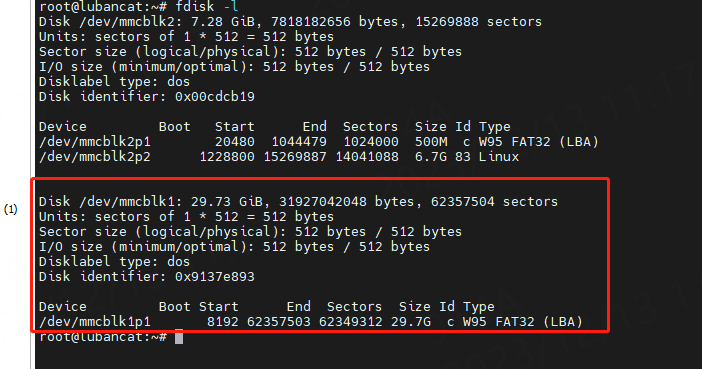Click the Linux partition type text
This screenshot has width=702, height=369.
click(499, 157)
